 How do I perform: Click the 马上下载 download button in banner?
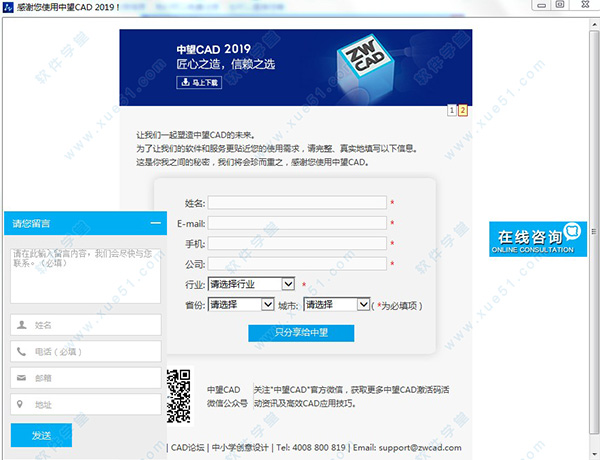[199, 82]
